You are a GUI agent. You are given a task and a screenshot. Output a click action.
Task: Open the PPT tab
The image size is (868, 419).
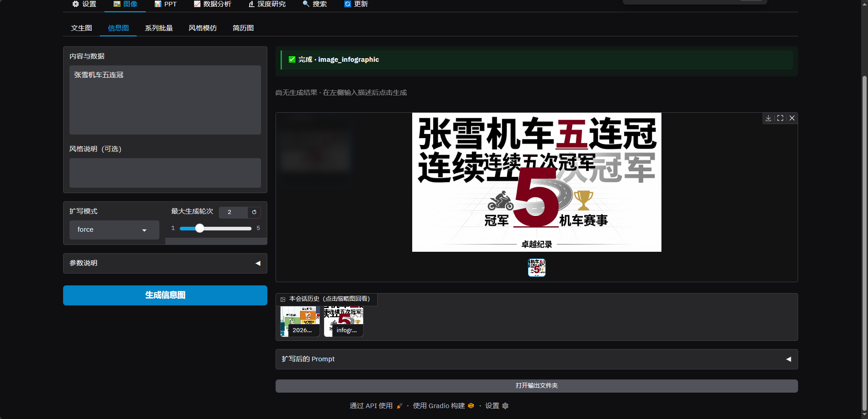[x=165, y=4]
